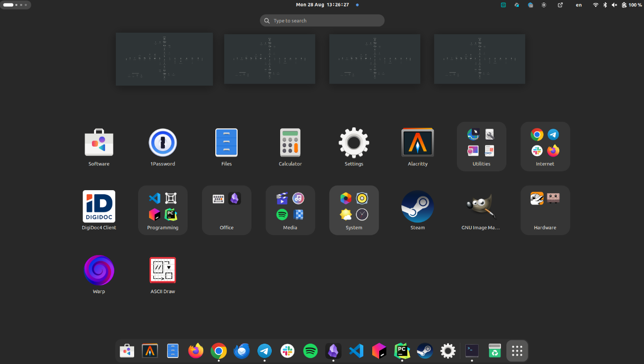Open Firefox from the dock
The height and width of the screenshot is (364, 644).
[196, 351]
